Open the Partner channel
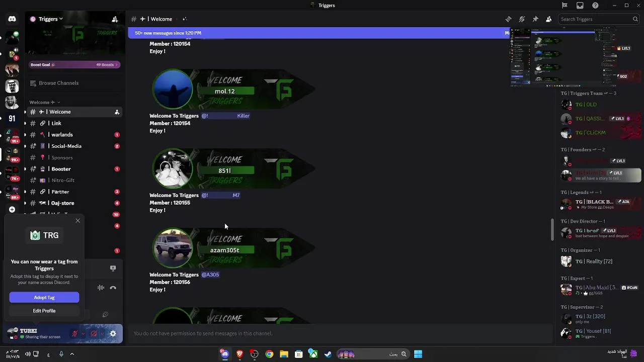 click(73, 192)
